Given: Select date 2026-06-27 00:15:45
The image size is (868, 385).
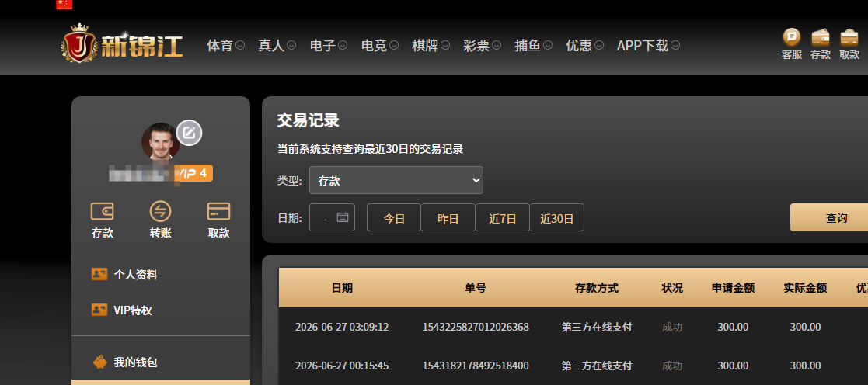Looking at the screenshot, I should (342, 366).
